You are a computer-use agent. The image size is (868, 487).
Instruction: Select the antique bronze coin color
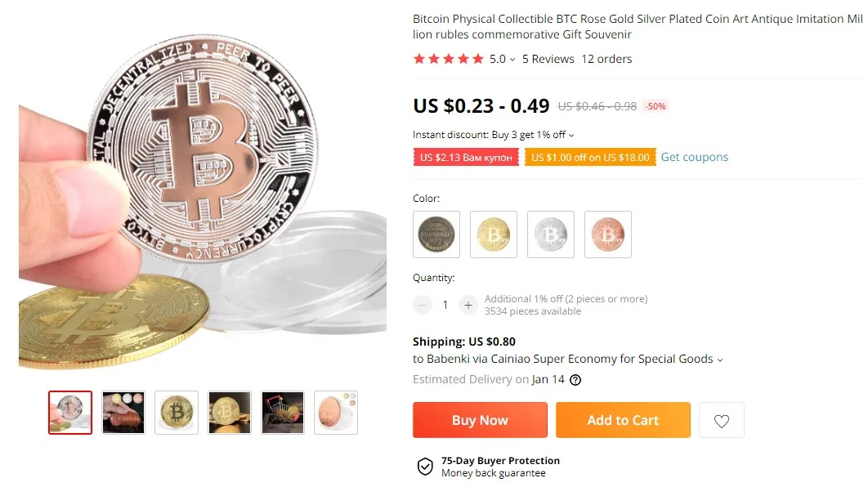436,235
